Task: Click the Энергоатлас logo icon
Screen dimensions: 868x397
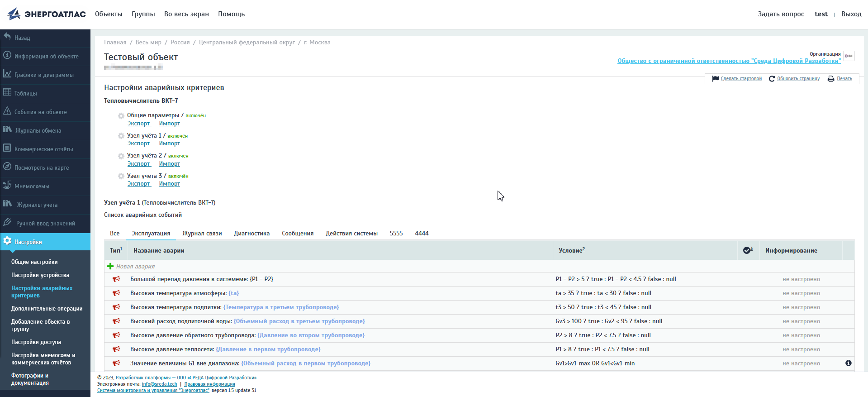Action: point(14,14)
